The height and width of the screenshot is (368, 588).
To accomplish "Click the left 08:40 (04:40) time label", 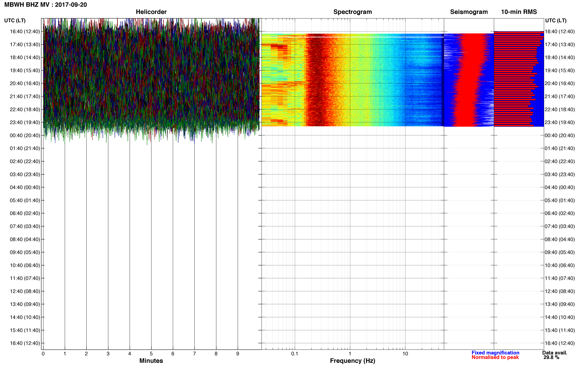I will (x=25, y=239).
